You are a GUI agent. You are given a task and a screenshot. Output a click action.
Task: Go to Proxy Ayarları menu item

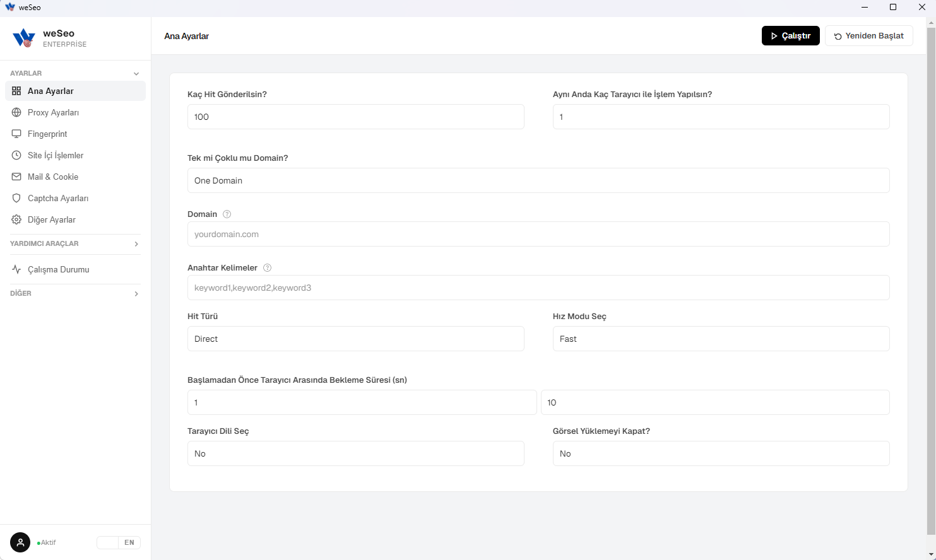coord(75,112)
